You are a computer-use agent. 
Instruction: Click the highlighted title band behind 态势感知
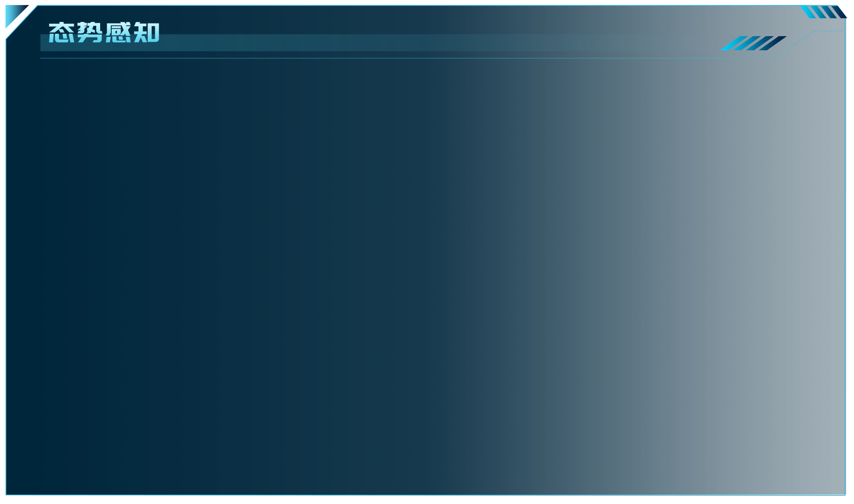354,43
